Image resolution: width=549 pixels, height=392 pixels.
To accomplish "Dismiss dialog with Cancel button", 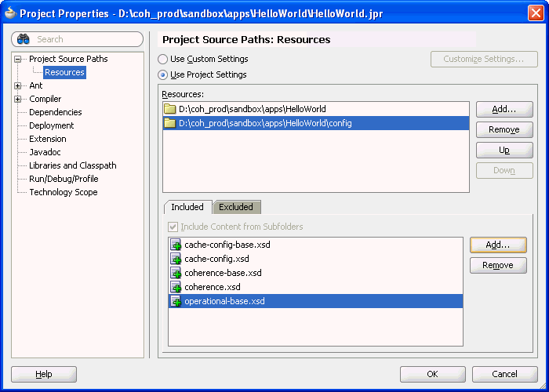I will (504, 374).
